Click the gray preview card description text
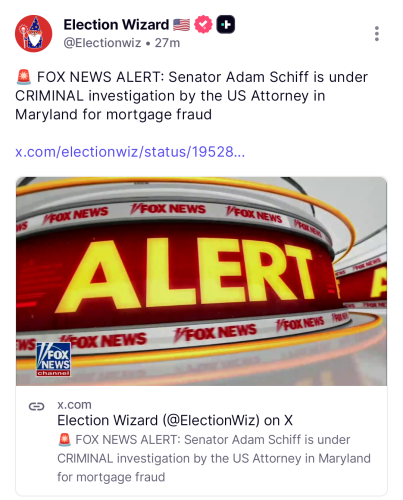The width and height of the screenshot is (403, 500). click(x=214, y=458)
